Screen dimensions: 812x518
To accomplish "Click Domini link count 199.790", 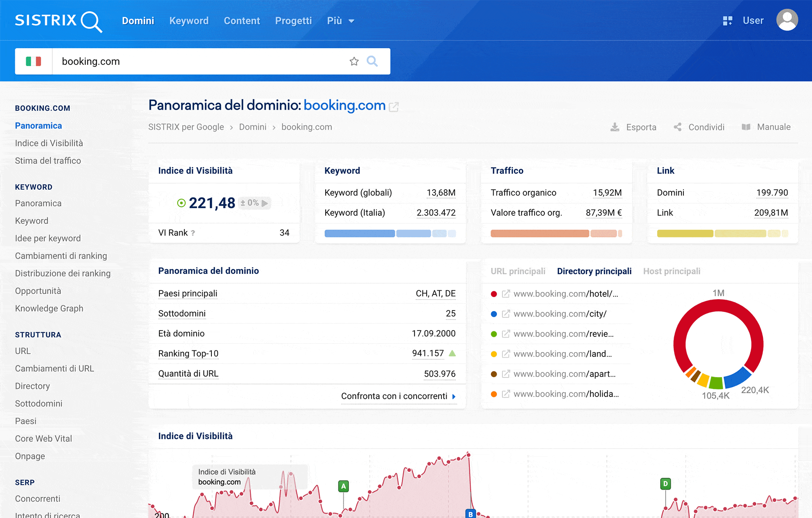I will click(772, 193).
